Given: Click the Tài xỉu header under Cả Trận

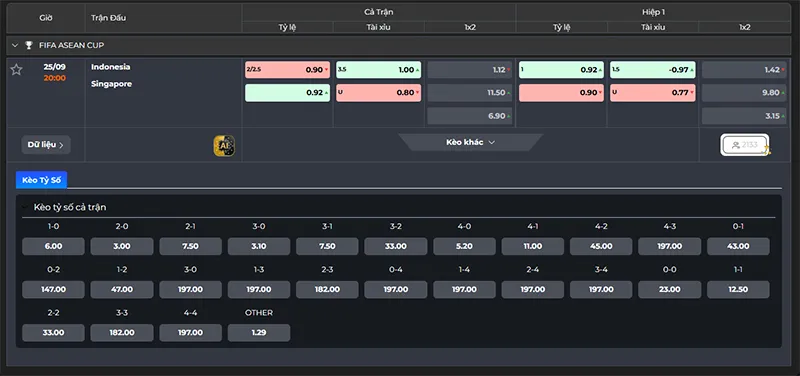Looking at the screenshot, I should click(379, 28).
